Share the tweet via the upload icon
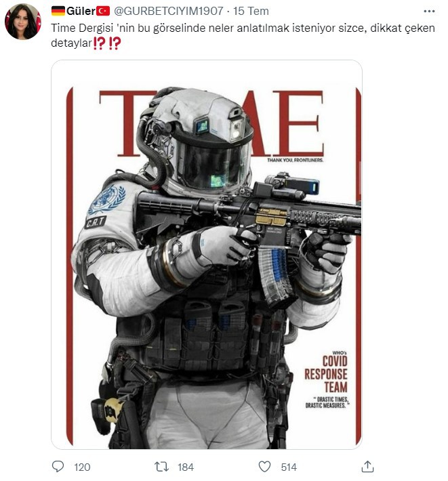Screen dimensions: 448x481 pyautogui.click(x=367, y=467)
